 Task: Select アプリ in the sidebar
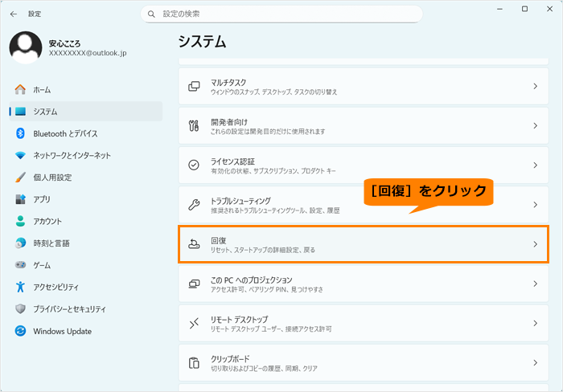tap(42, 199)
